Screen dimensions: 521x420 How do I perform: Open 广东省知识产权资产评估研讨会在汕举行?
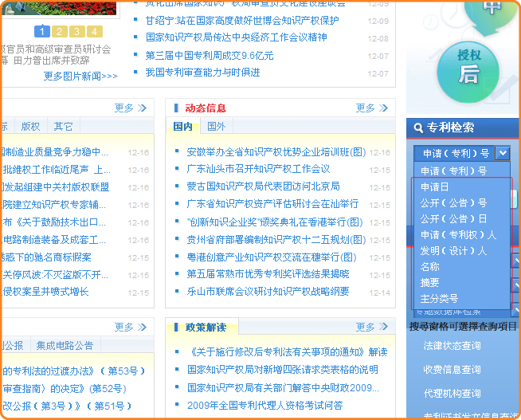[272, 204]
